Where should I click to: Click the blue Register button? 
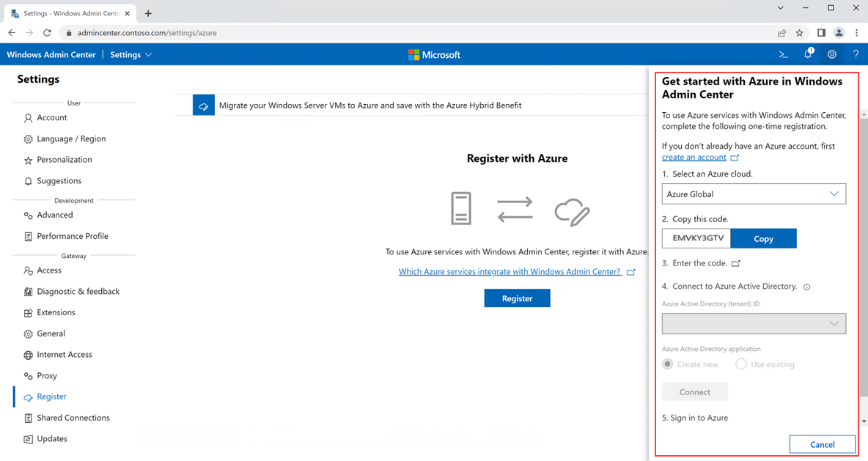(x=517, y=298)
